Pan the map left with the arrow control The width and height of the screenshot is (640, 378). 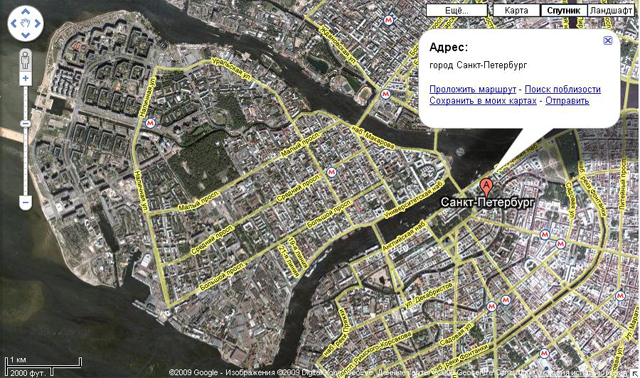click(14, 23)
